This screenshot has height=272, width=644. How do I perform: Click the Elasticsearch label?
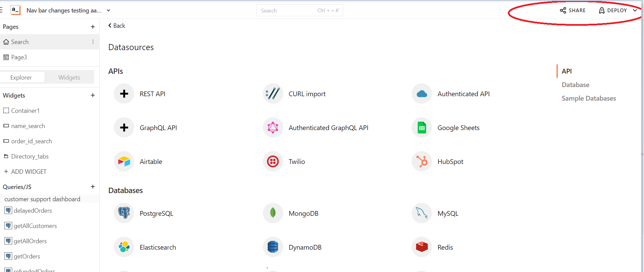tap(158, 247)
